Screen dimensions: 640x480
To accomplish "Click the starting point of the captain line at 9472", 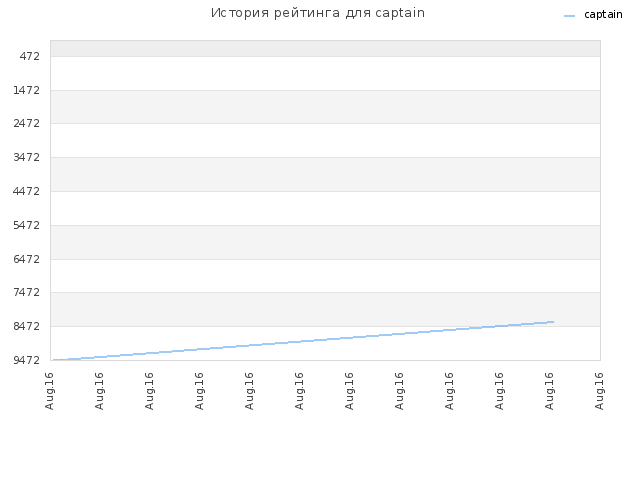I will pos(54,360).
